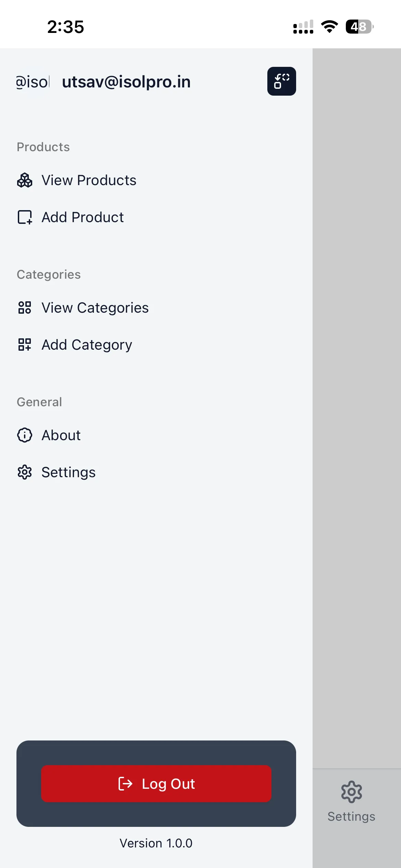Tap the scan/switch icon beside email
401x868 pixels.
pyautogui.click(x=281, y=81)
